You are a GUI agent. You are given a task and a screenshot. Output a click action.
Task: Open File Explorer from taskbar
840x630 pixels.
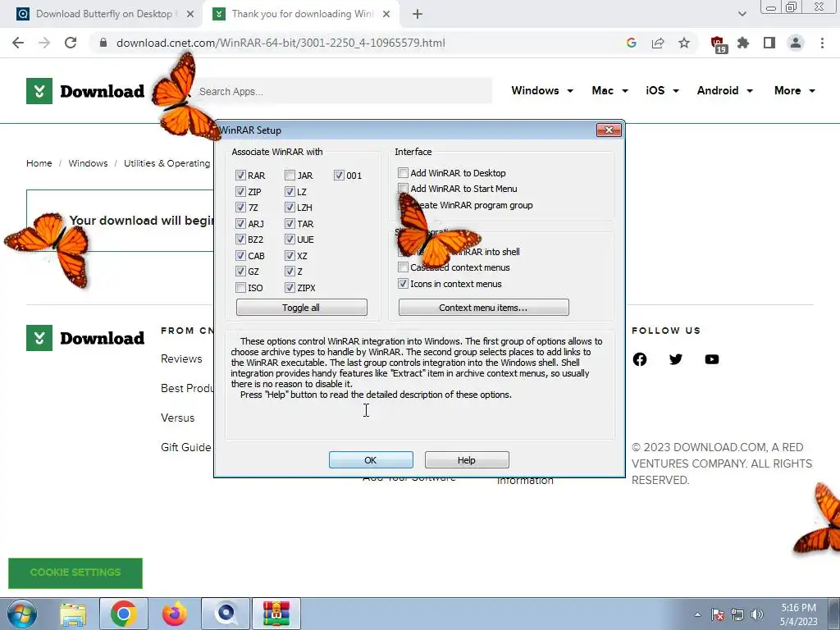73,614
